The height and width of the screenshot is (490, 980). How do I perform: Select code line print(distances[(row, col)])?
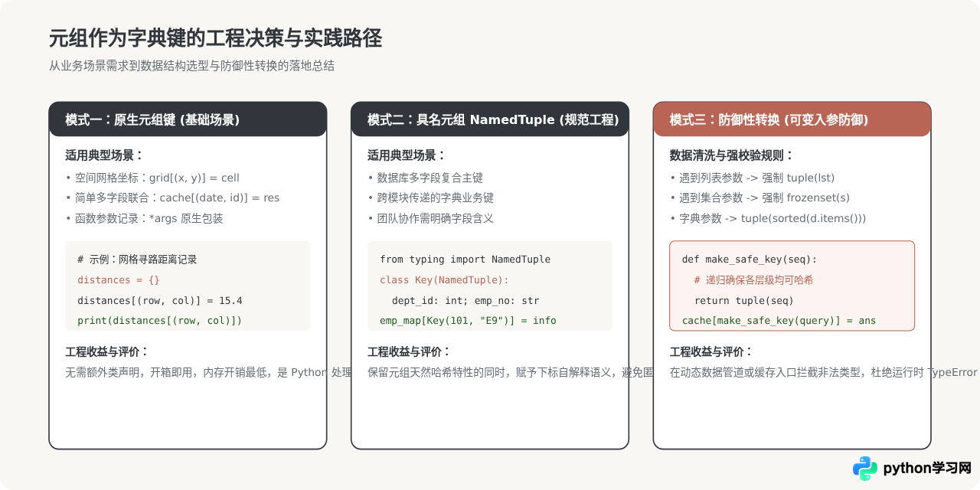[160, 321]
